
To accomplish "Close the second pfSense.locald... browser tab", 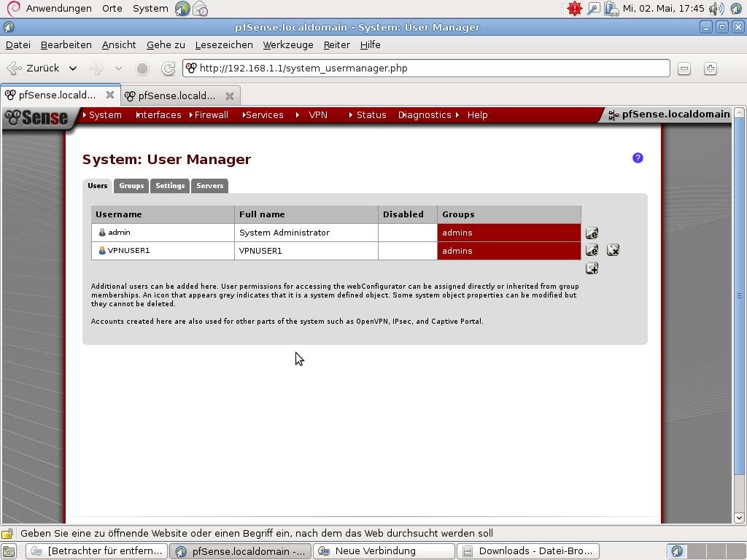I will click(230, 96).
